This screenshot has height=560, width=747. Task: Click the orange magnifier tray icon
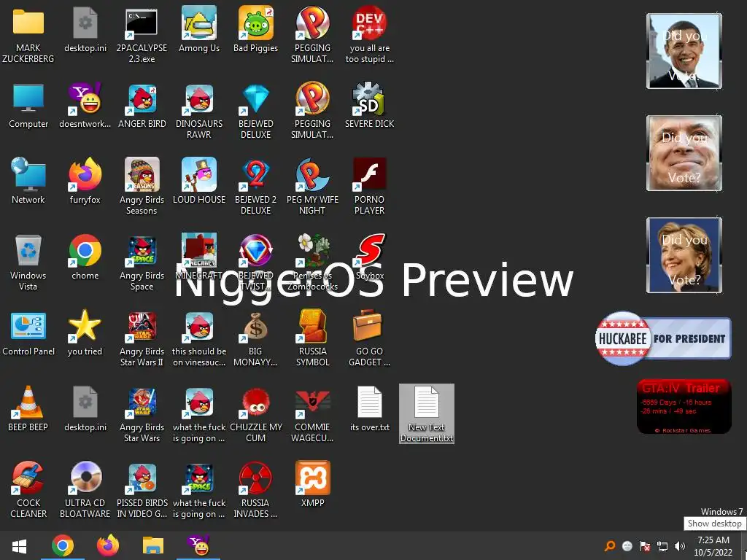click(x=609, y=546)
